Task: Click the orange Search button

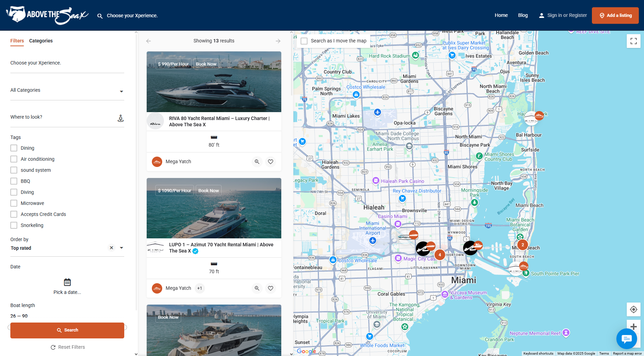Action: coord(67,330)
